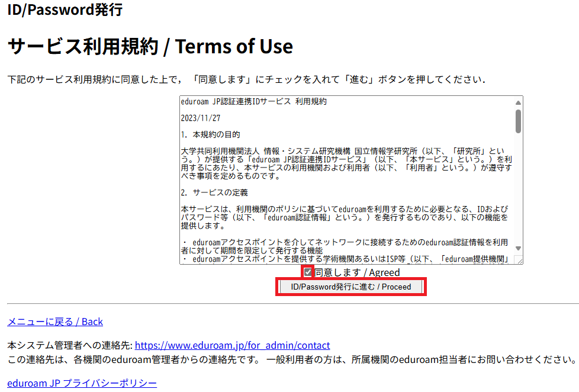This screenshot has height=392, width=579.
Task: Click the terms scrollbar up arrow
Action: point(518,102)
